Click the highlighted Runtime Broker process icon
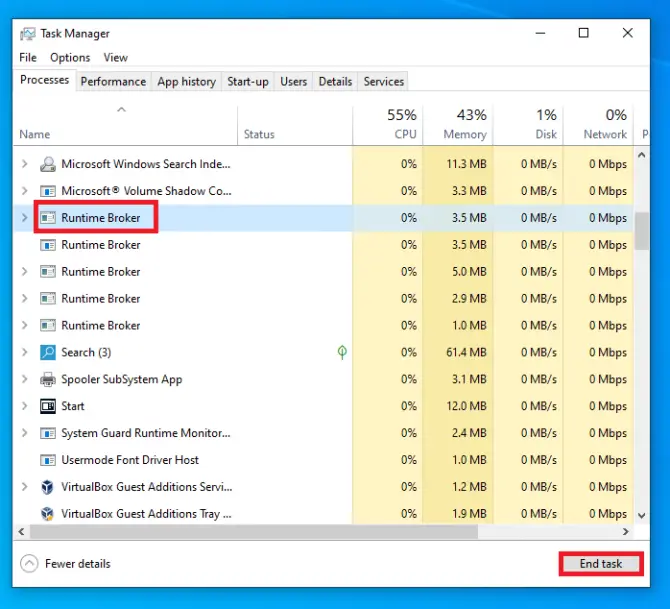Viewport: 670px width, 609px height. 47,218
